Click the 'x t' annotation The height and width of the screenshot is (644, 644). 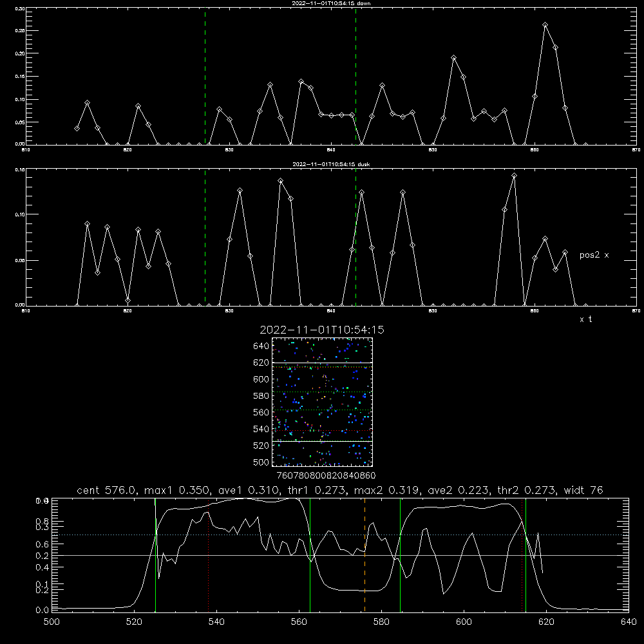(x=585, y=319)
